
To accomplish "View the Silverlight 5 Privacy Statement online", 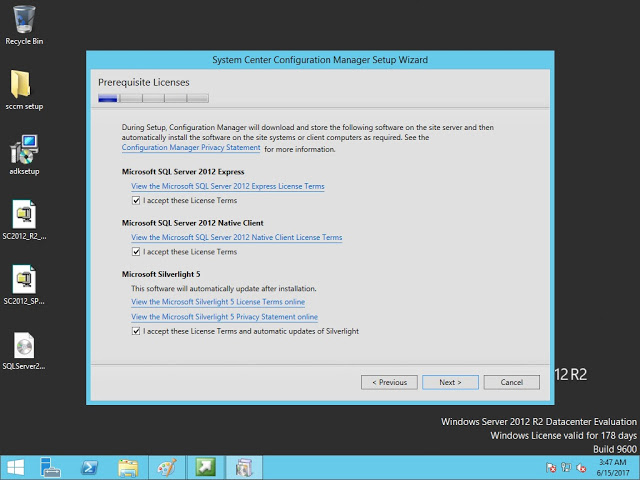I will point(224,316).
